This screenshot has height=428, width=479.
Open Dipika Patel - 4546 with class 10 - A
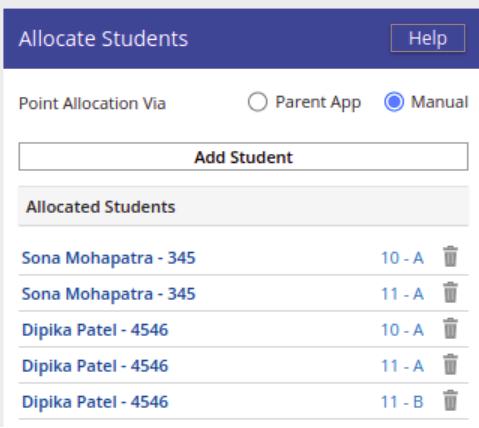(95, 330)
